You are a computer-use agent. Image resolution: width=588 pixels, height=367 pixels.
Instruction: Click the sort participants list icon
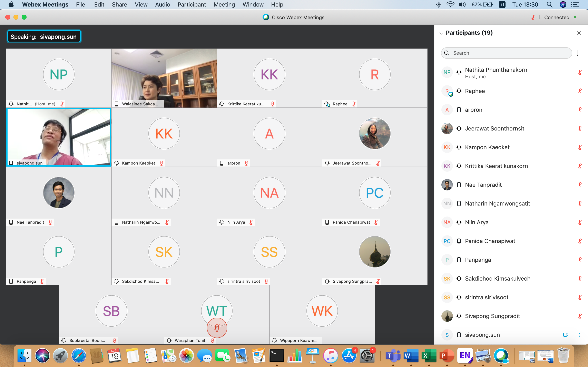[580, 53]
